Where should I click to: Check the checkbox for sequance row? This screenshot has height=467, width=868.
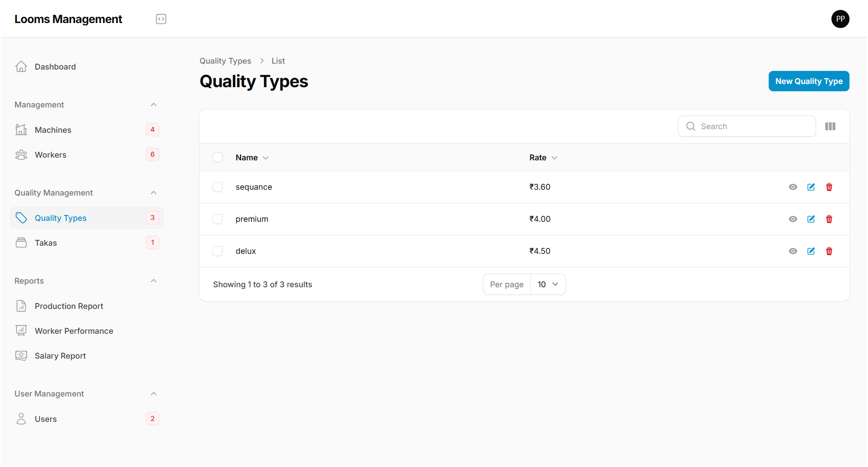pyautogui.click(x=218, y=187)
